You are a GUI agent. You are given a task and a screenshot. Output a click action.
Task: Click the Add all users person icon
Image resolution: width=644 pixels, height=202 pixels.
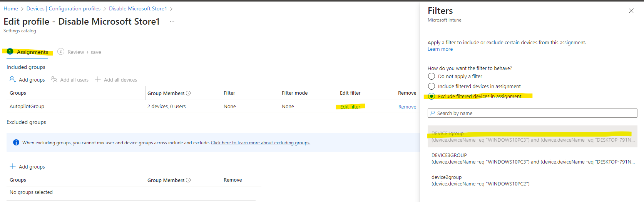(54, 79)
